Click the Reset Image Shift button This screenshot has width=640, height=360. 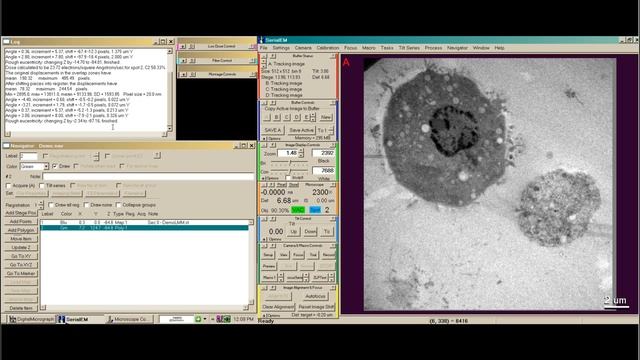click(x=316, y=307)
